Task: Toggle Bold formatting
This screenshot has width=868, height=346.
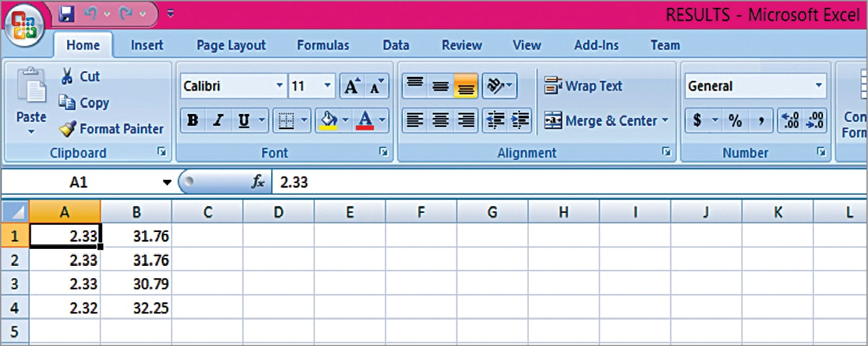Action: [x=192, y=121]
